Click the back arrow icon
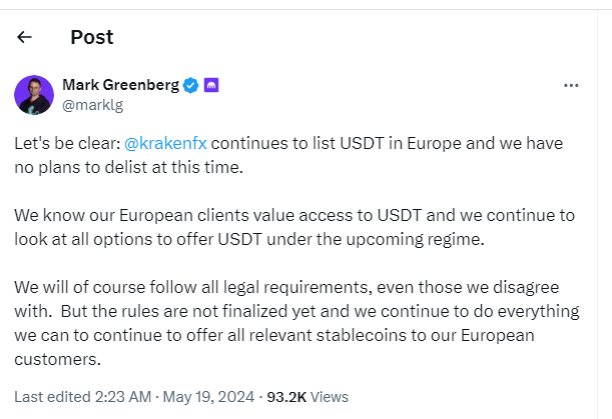The image size is (612, 419). (25, 37)
